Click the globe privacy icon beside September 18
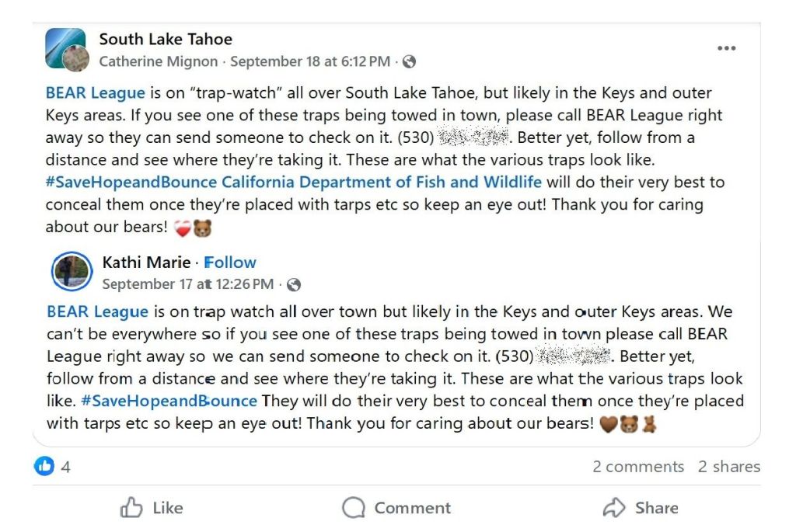This screenshot has height=532, width=796. click(409, 61)
